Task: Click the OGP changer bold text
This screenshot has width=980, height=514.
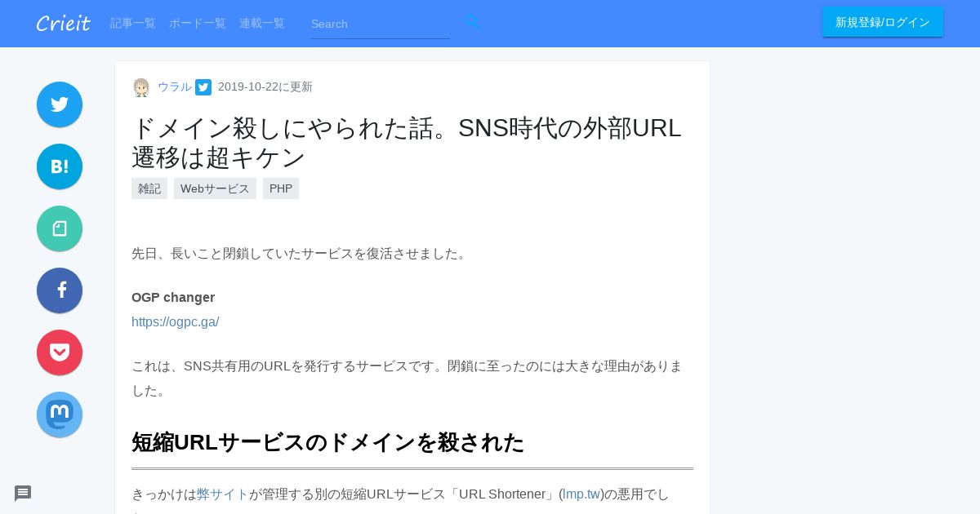Action: pyautogui.click(x=173, y=297)
